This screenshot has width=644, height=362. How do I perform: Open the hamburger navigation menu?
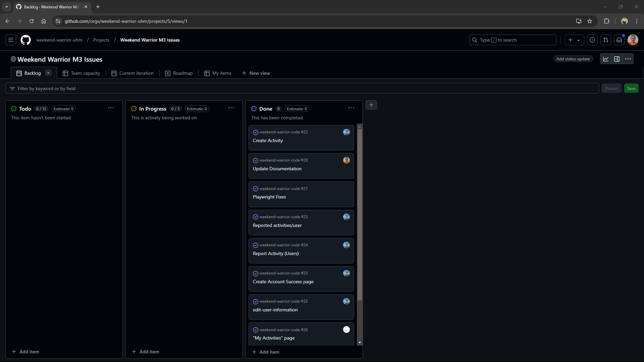(x=10, y=40)
